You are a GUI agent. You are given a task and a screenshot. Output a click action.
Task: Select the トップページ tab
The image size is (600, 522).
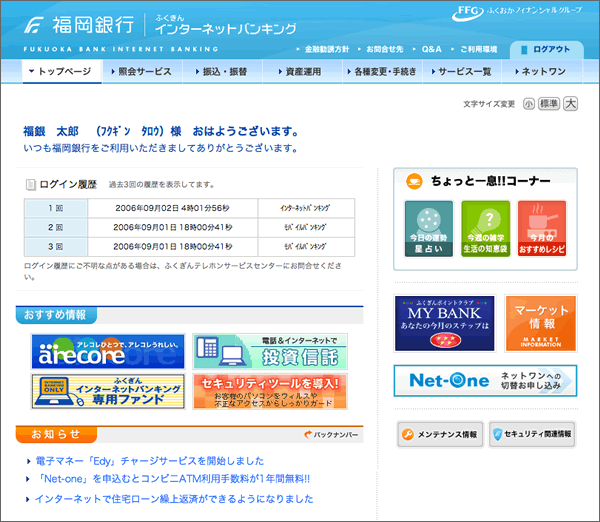click(x=62, y=72)
